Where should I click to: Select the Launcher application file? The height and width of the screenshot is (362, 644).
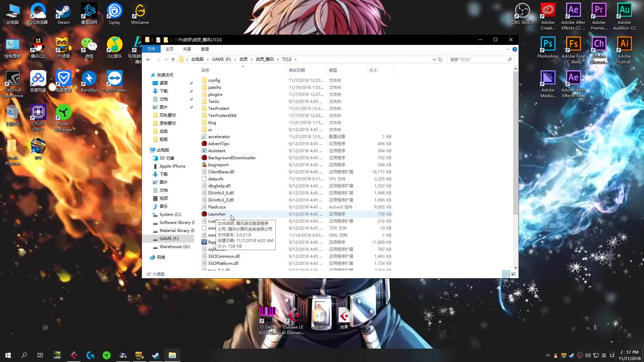(217, 214)
